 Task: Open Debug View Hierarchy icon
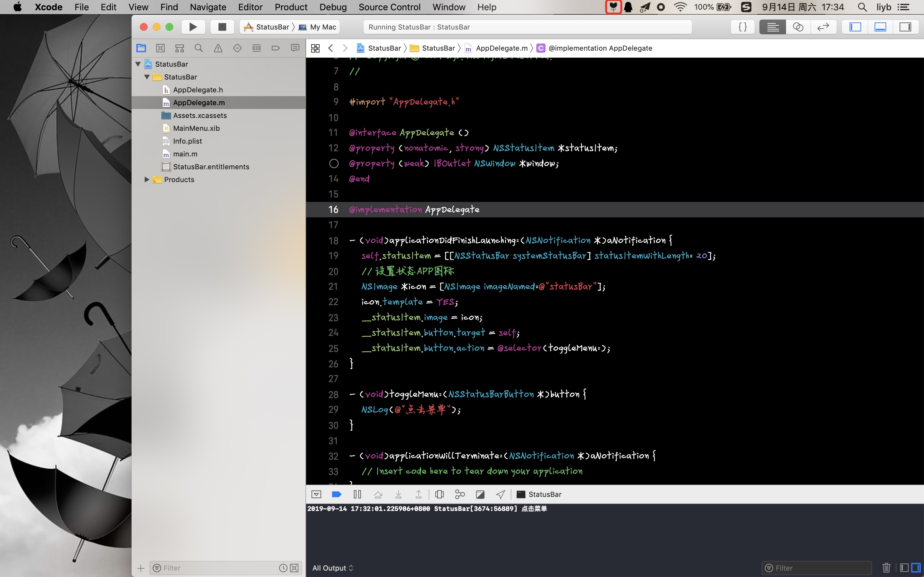click(x=440, y=495)
